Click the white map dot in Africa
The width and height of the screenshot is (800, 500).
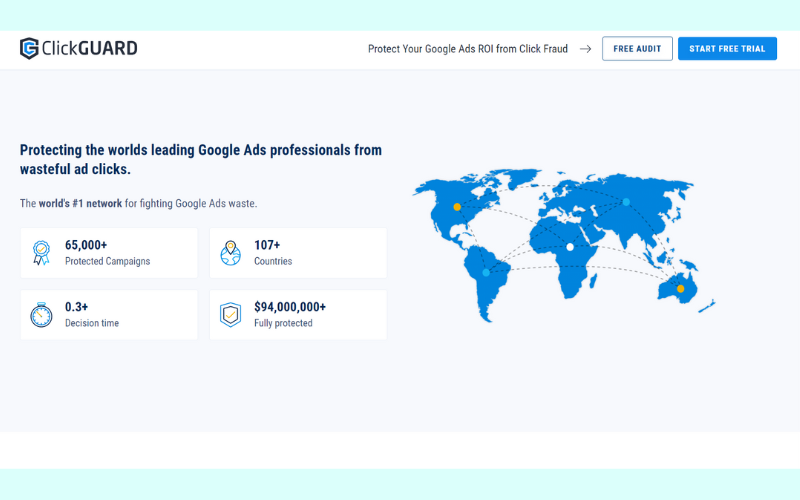point(570,247)
